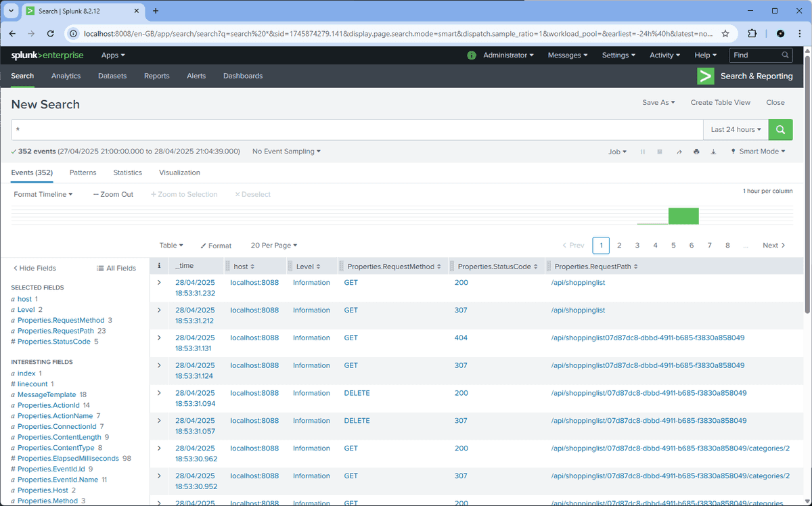Open the Last 24 hours time range picker
Screen dimensions: 812x506
(x=736, y=129)
